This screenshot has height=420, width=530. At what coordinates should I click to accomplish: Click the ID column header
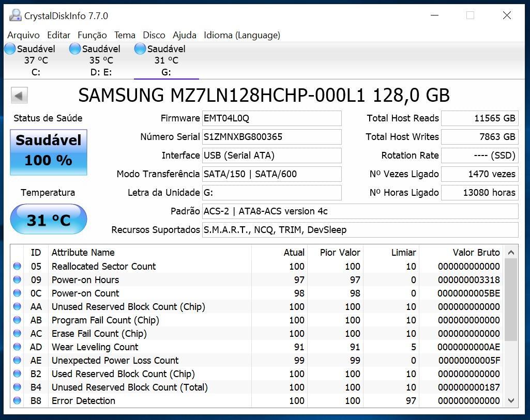coord(36,253)
